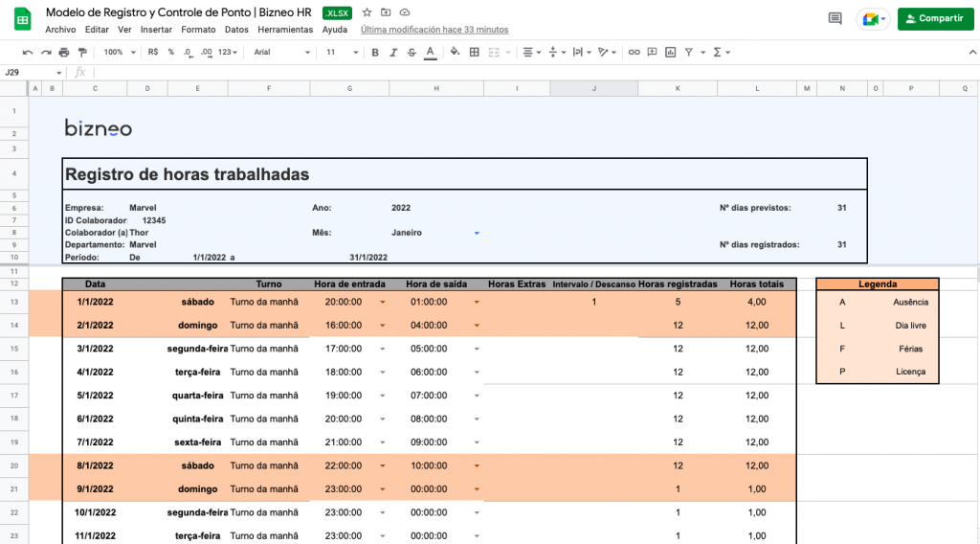This screenshot has height=544, width=980.
Task: Toggle italic formatting
Action: click(393, 53)
